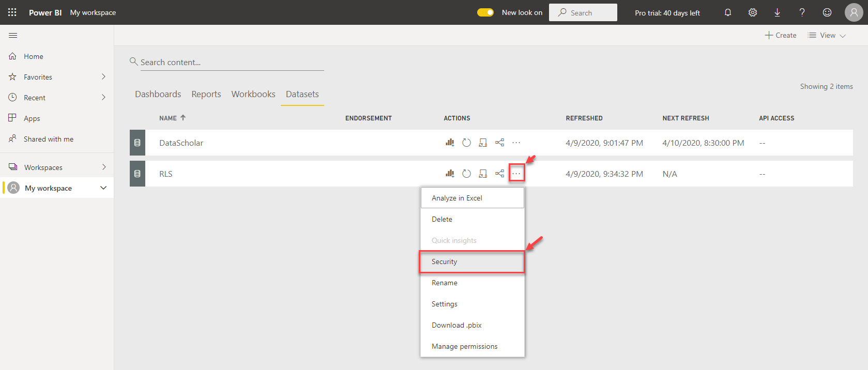This screenshot has width=868, height=370.
Task: Create report for RLS dataset
Action: (x=450, y=174)
